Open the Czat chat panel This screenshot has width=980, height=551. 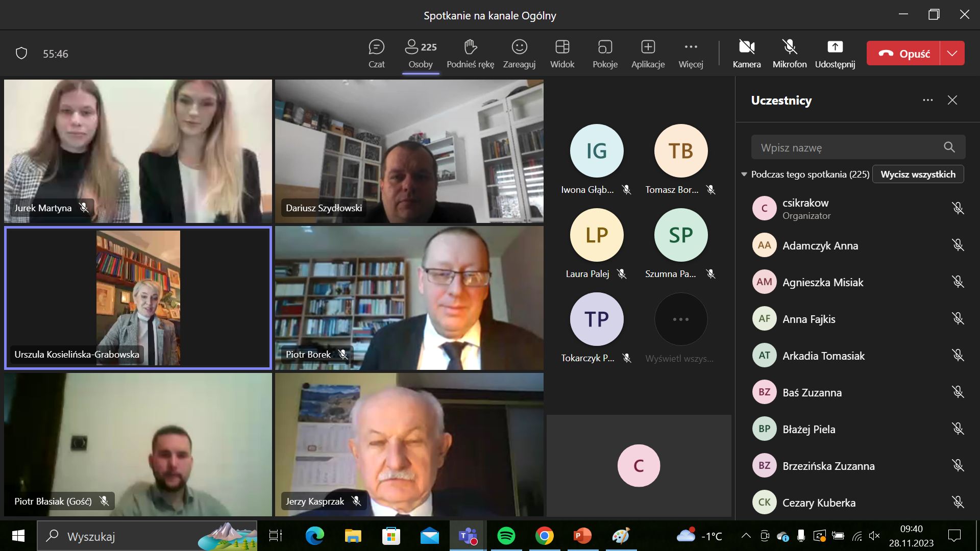[376, 53]
